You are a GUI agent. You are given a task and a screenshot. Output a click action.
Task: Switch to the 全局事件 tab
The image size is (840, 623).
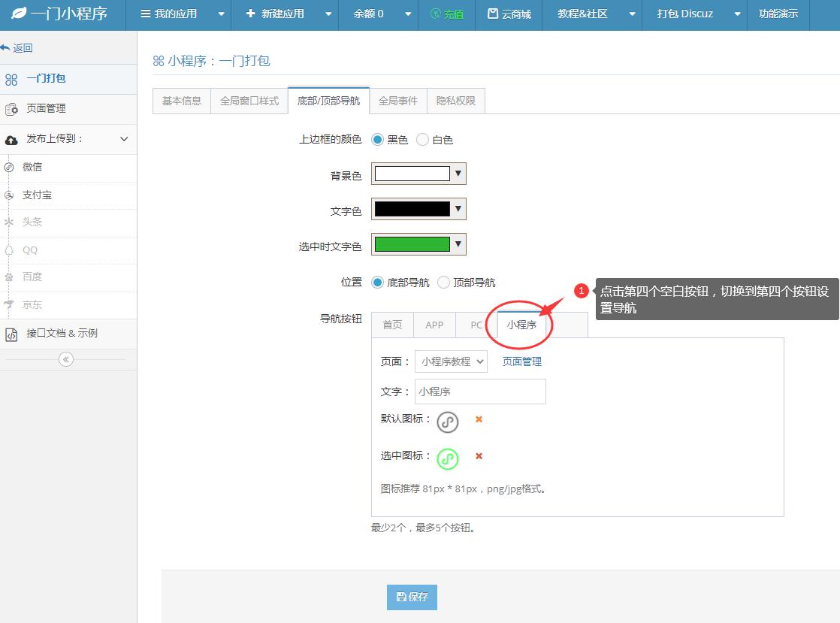(x=398, y=101)
